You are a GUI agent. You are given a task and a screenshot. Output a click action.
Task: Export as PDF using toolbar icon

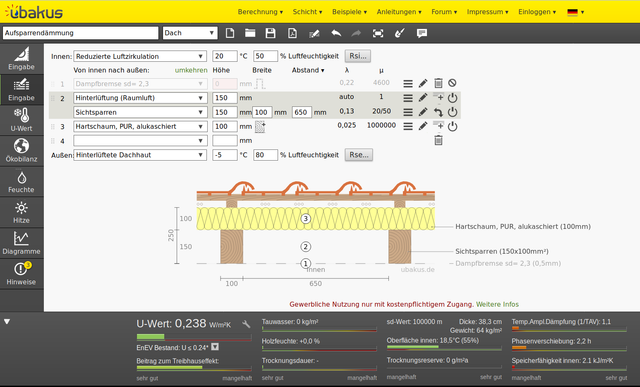click(292, 33)
